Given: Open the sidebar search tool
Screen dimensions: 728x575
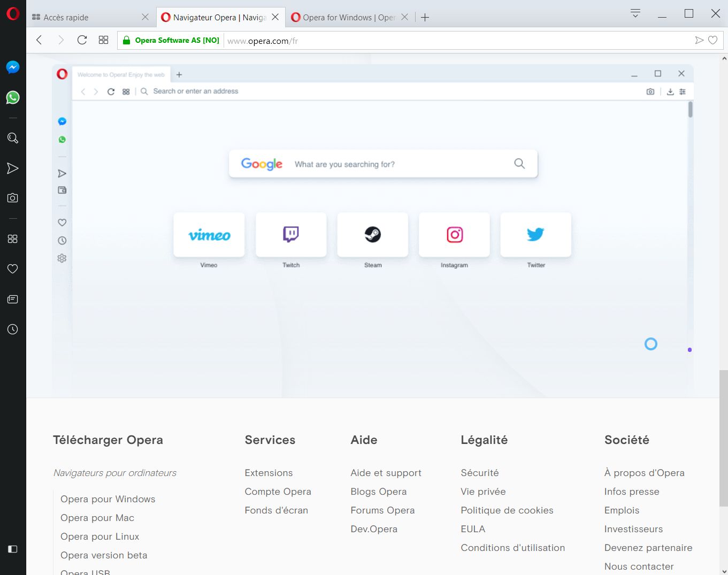Looking at the screenshot, I should 12,137.
